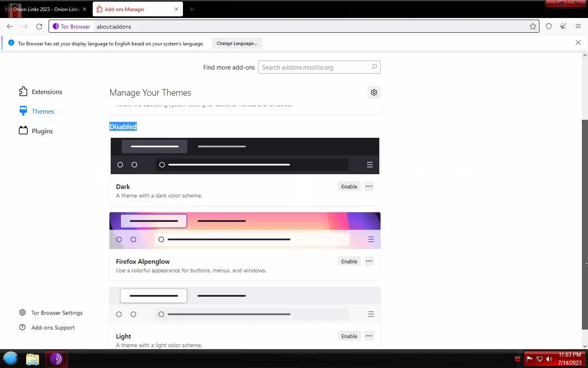Click the Action Center flag tray icon
The width and height of the screenshot is (588, 368).
(530, 359)
